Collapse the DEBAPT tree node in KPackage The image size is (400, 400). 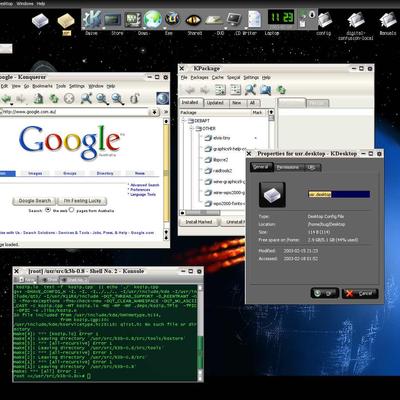click(x=184, y=120)
